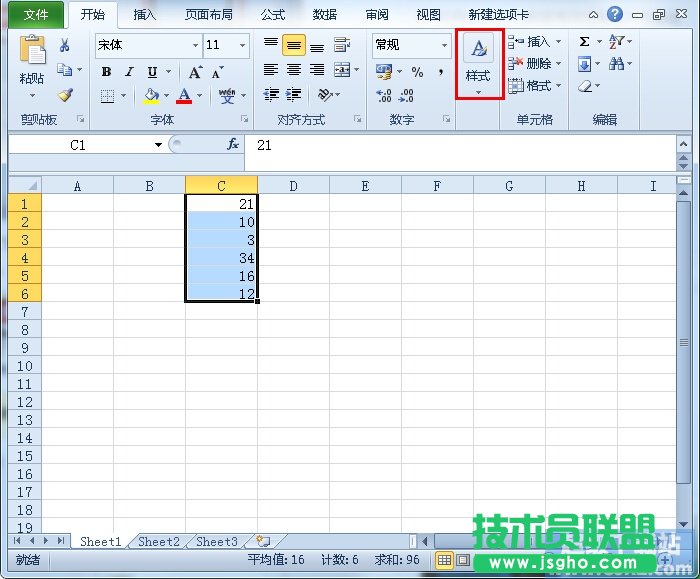Toggle Bold formatting
This screenshot has width=700, height=579.
[x=106, y=71]
